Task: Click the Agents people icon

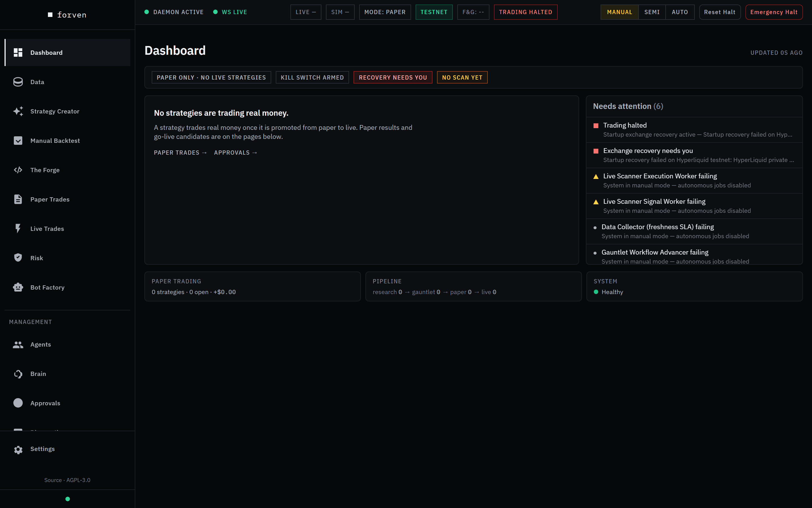Action: pyautogui.click(x=18, y=344)
